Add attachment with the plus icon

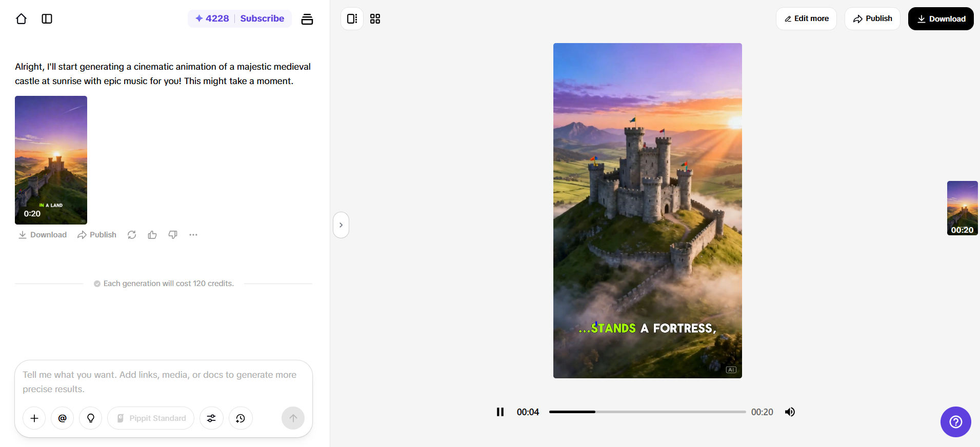coord(34,418)
